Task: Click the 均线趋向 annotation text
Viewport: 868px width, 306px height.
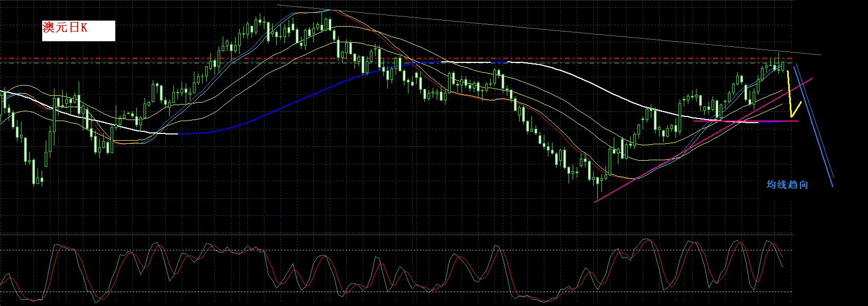Action: pos(787,184)
